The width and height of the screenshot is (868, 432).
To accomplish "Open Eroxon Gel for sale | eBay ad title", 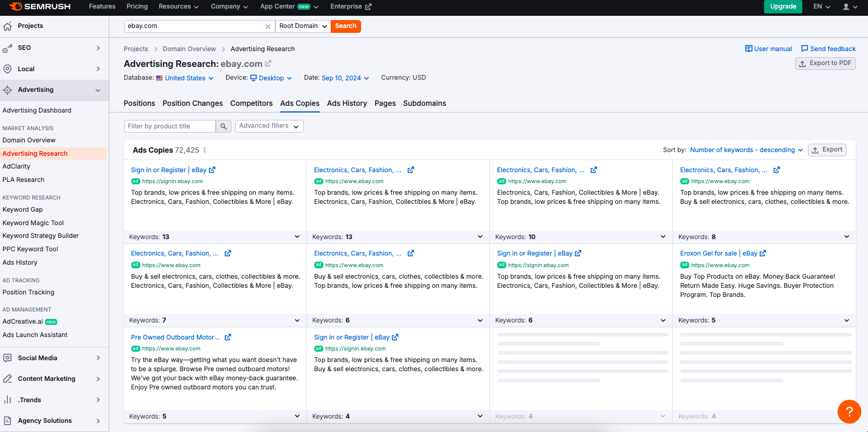I will 718,253.
